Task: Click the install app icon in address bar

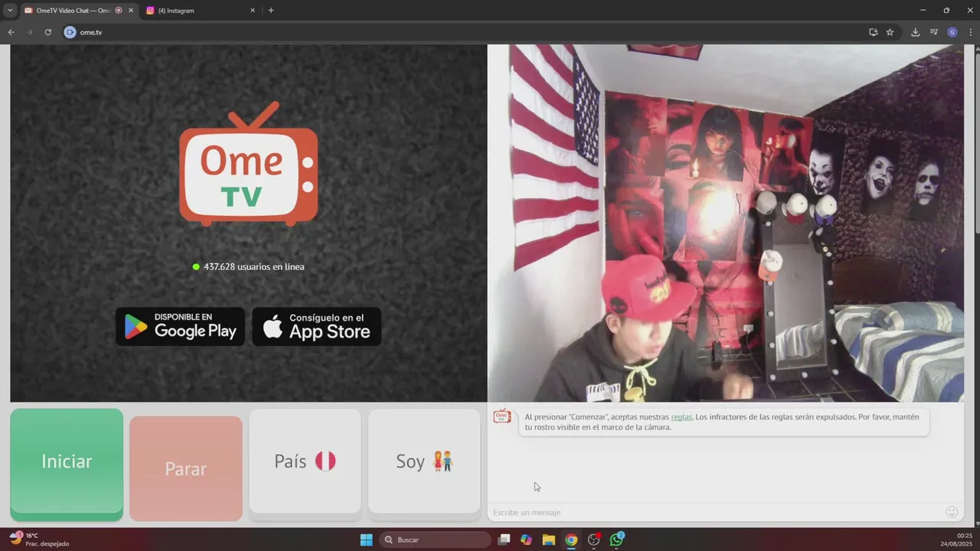Action: (x=873, y=32)
